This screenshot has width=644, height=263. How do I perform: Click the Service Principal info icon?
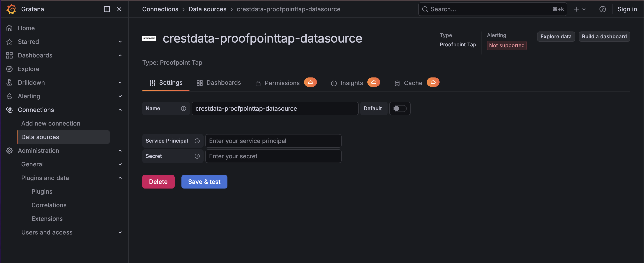197,141
